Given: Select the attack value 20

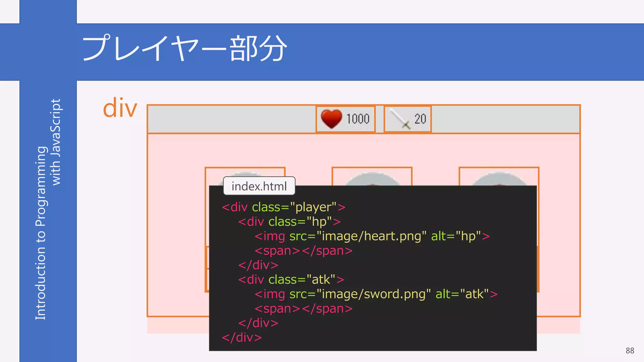Looking at the screenshot, I should [x=420, y=119].
